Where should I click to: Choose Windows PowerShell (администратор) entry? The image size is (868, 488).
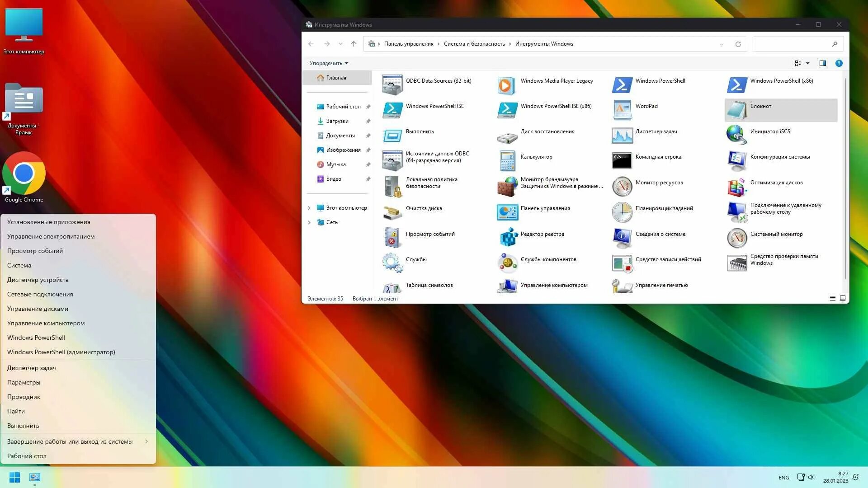click(x=78, y=352)
